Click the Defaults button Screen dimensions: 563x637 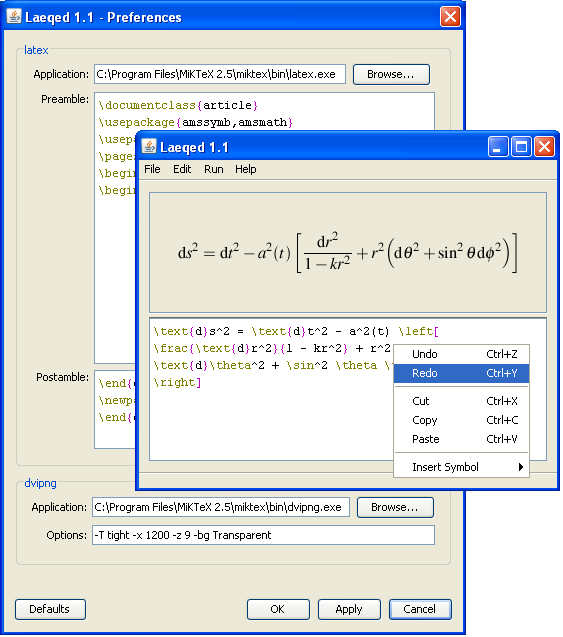point(50,609)
